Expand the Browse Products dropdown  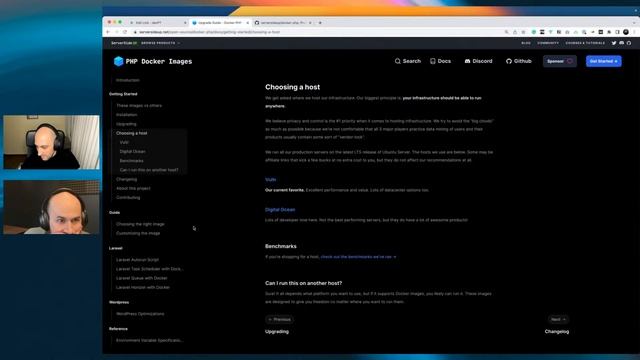point(160,43)
